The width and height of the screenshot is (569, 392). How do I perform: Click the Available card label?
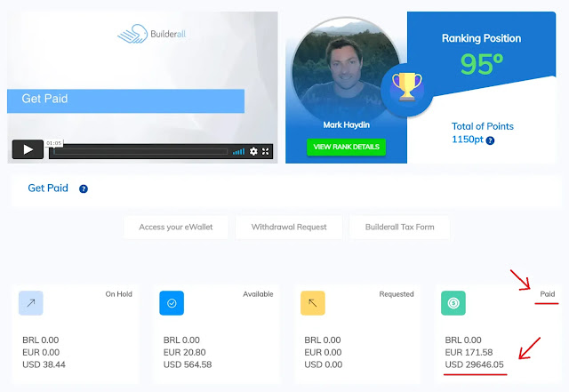(258, 294)
